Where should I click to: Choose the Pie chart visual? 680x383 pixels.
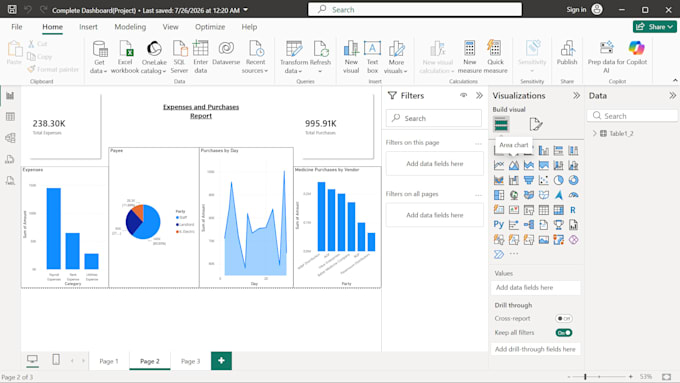559,180
